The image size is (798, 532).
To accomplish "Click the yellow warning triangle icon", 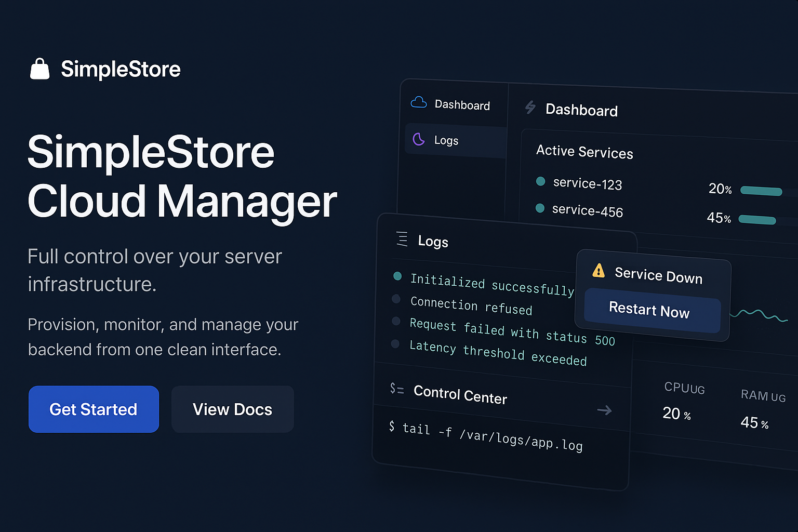I will 598,271.
